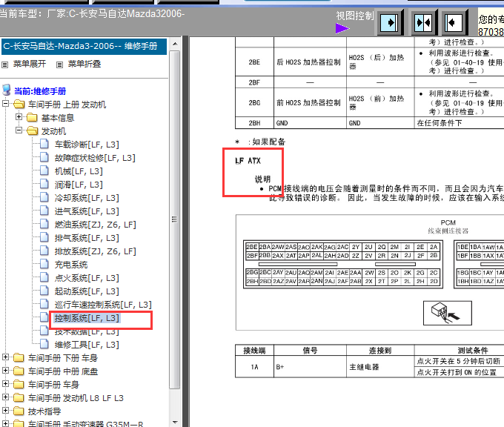The image size is (504, 427).
Task: Click 菜单折叠 to collapse all menus
Action: pyautogui.click(x=84, y=64)
